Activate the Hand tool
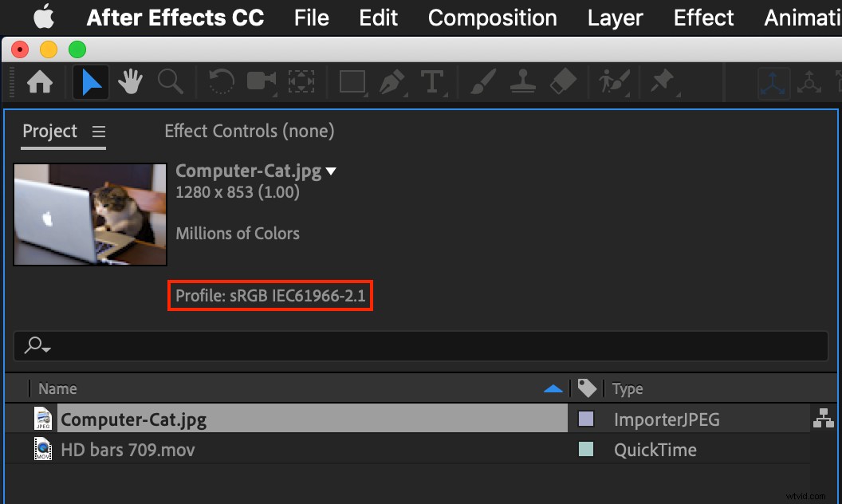The height and width of the screenshot is (504, 842). pos(129,81)
